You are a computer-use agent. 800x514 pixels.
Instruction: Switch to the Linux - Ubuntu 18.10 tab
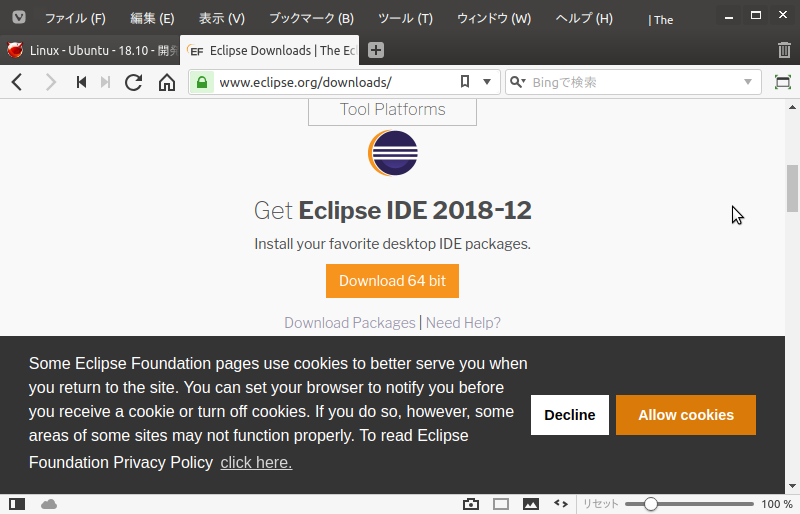tap(90, 50)
